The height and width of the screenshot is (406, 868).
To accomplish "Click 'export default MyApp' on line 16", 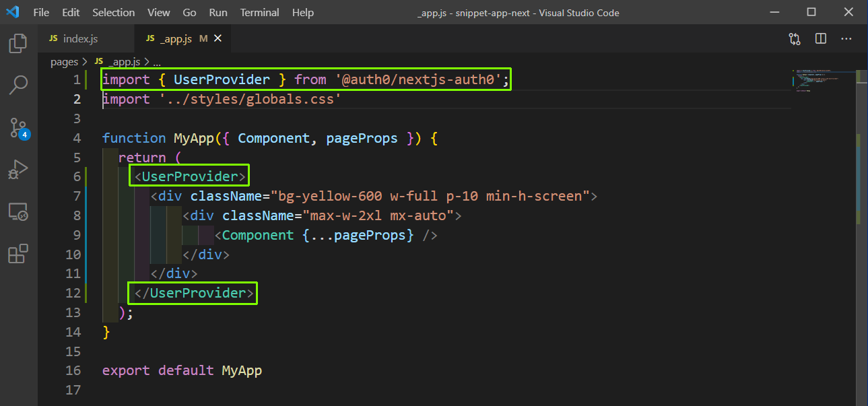I will [182, 370].
